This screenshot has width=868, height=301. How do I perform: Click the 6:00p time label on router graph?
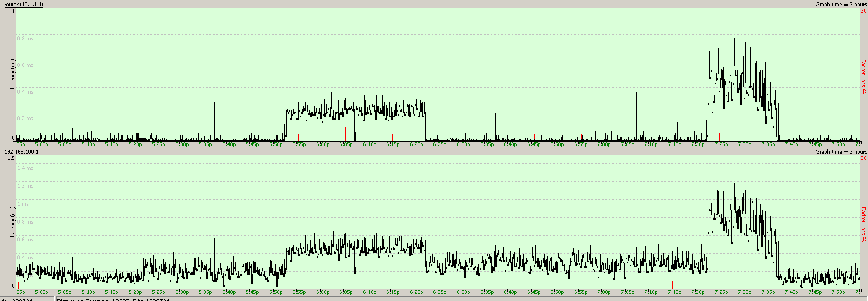click(x=322, y=144)
